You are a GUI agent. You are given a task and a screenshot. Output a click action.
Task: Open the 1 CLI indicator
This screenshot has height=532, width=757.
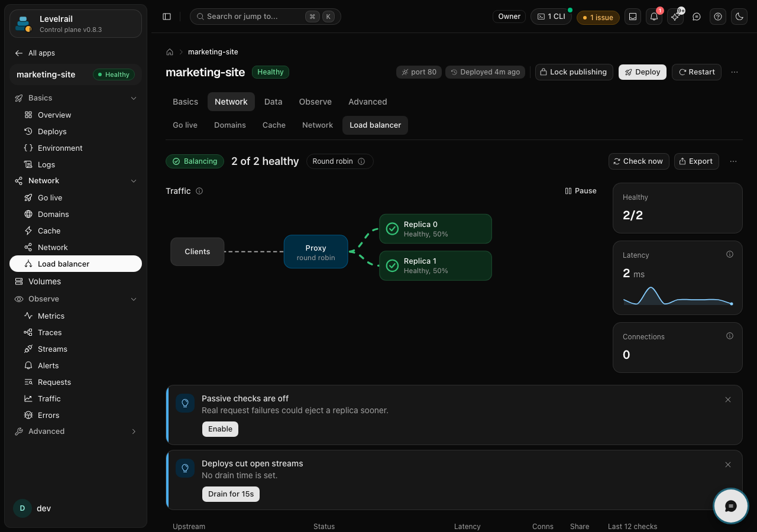[x=551, y=17]
